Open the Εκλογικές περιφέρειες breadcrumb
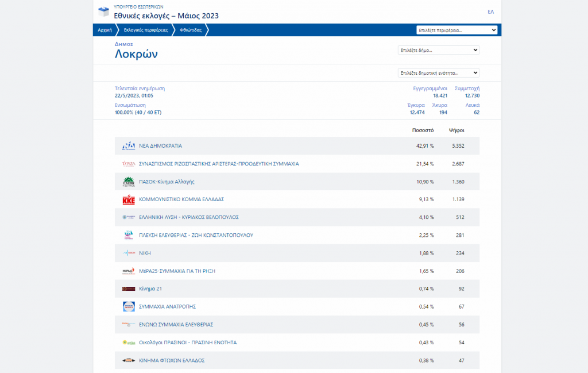Screen dimensions: 588x373 [146, 30]
